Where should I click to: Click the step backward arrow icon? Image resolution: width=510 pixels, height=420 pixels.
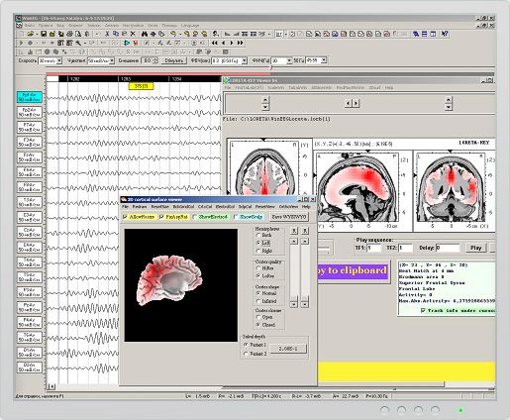coord(224,43)
